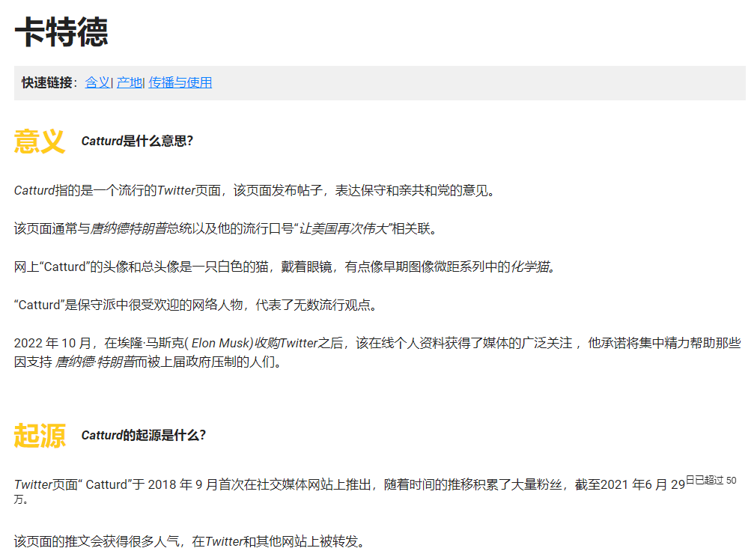This screenshot has width=751, height=560.
Task: Click the sentence beginning 该页面的推文会获得很多人气
Action: tap(192, 541)
